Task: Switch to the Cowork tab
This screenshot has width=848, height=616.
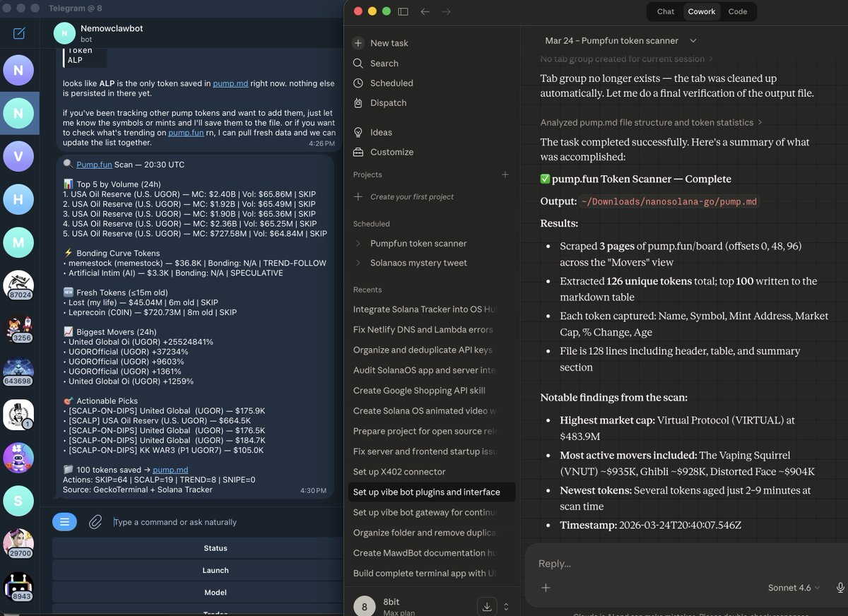Action: pyautogui.click(x=702, y=11)
